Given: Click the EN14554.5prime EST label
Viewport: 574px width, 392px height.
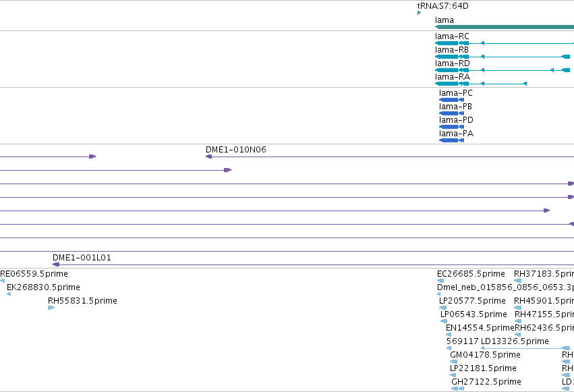Looking at the screenshot, I should click(x=480, y=328).
